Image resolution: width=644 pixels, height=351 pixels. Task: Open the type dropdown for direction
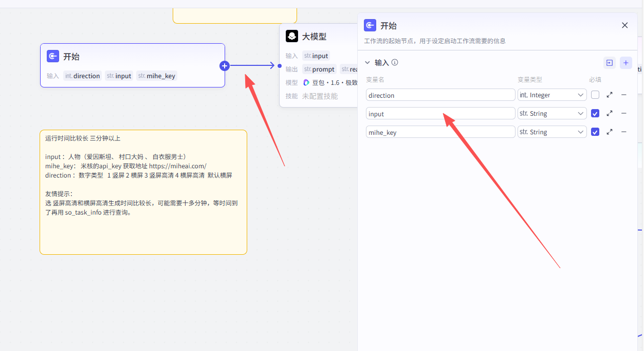point(552,95)
